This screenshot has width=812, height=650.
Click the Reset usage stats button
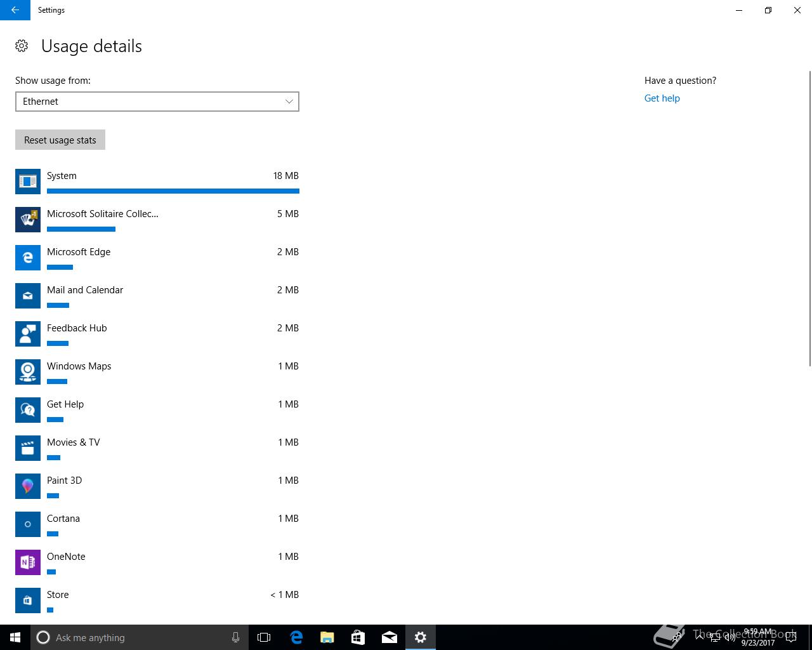(x=60, y=140)
